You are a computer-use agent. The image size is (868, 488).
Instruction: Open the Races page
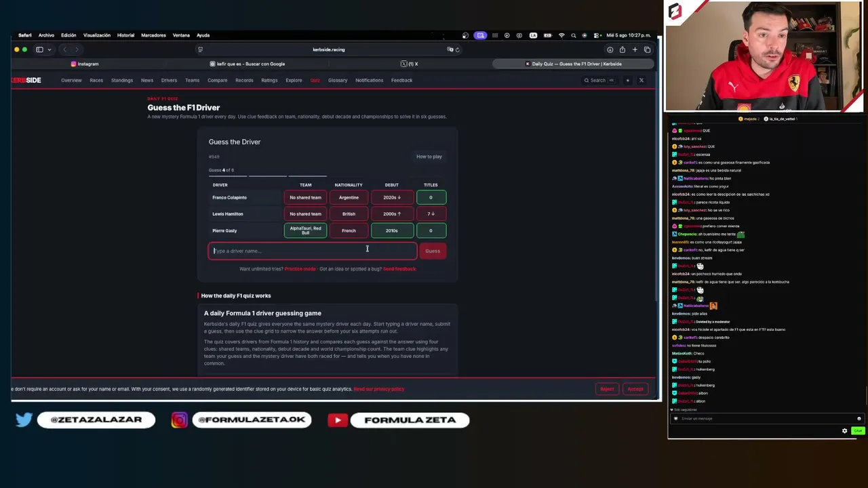[x=96, y=80]
